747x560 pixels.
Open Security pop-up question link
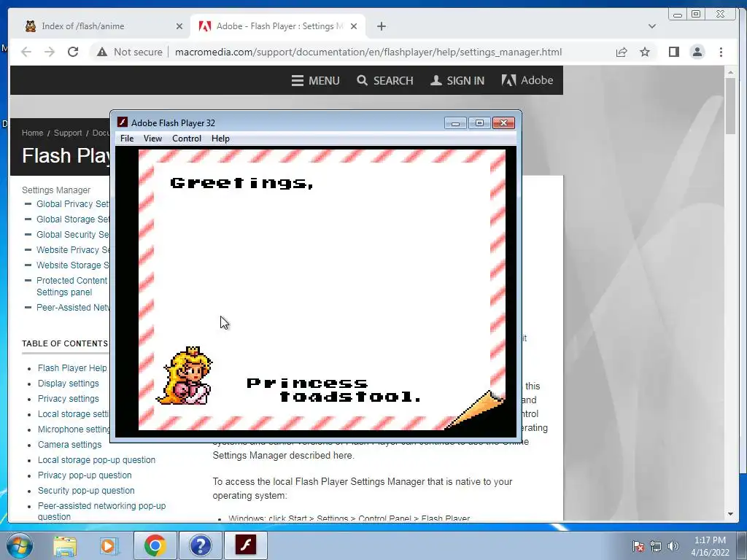[x=86, y=490]
